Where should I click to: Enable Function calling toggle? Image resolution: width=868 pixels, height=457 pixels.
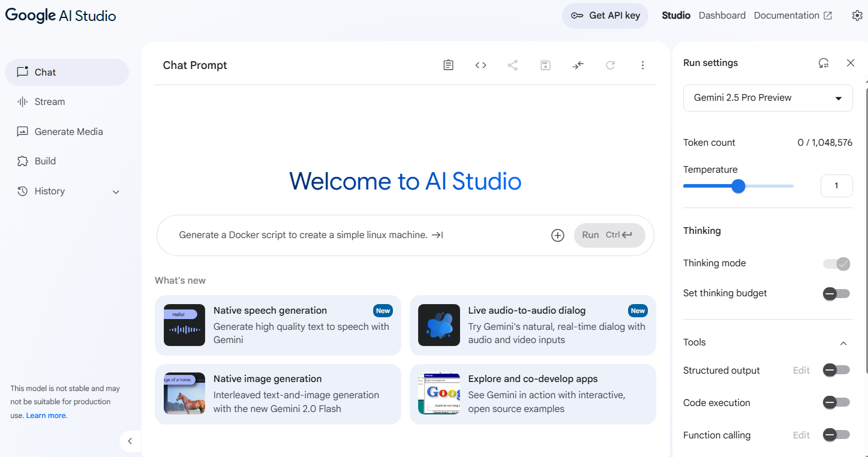(x=837, y=435)
